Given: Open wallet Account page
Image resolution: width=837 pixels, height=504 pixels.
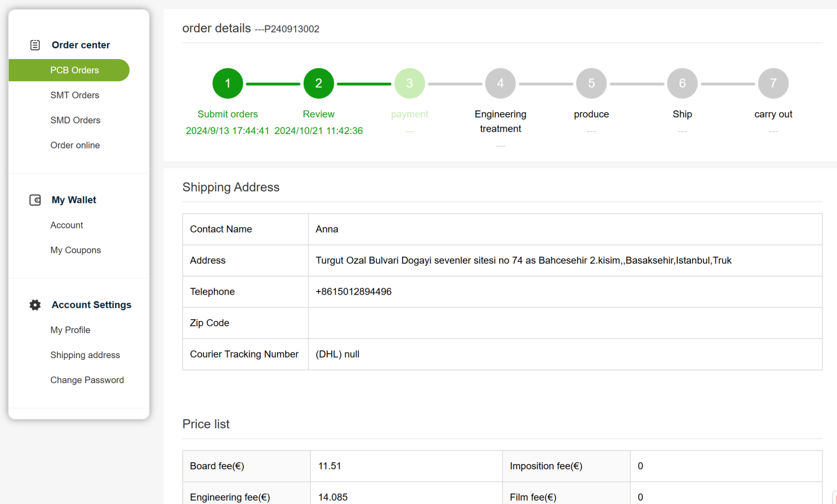Looking at the screenshot, I should coord(66,225).
